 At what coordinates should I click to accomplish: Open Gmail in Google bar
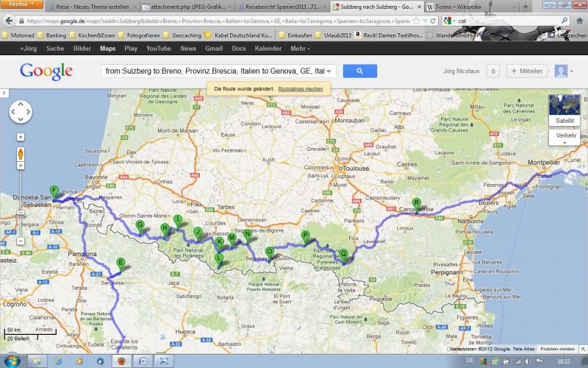tap(214, 49)
